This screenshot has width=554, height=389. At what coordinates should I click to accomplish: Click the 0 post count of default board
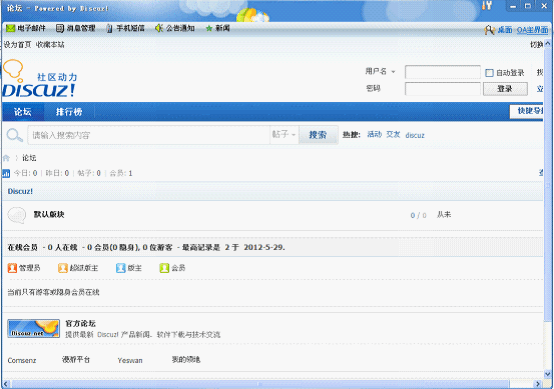(413, 215)
